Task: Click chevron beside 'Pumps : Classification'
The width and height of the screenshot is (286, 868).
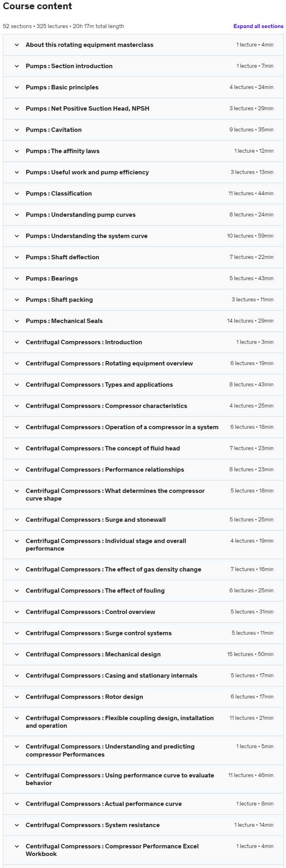Action: [17, 194]
